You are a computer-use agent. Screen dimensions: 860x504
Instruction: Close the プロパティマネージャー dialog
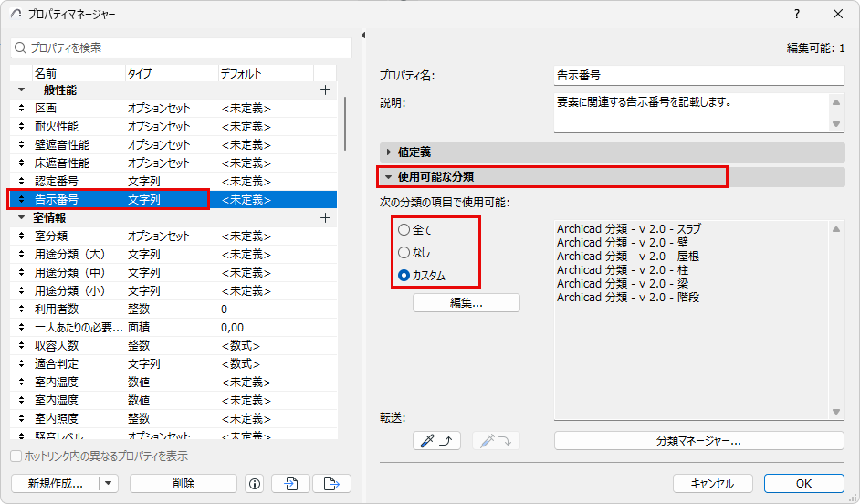838,14
